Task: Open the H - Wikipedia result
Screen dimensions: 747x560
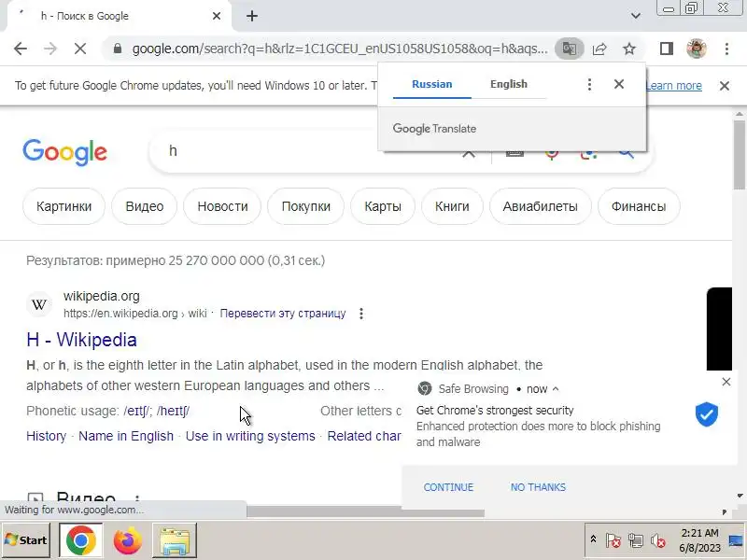Action: pos(82,340)
